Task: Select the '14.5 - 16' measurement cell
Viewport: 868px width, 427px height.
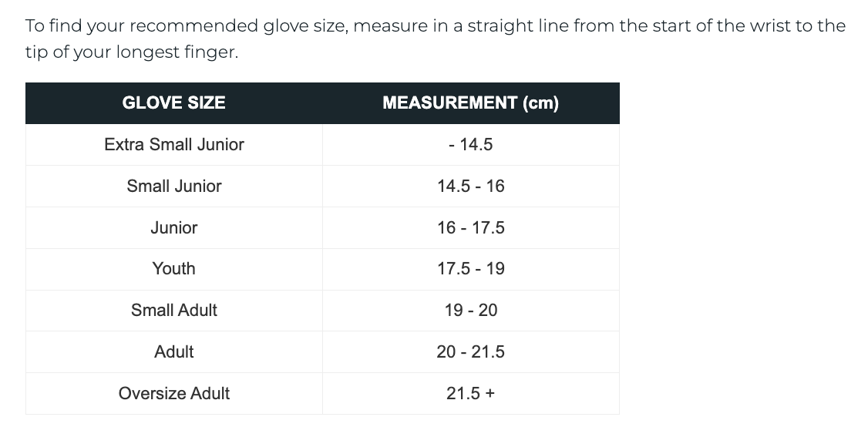Action: pos(470,187)
